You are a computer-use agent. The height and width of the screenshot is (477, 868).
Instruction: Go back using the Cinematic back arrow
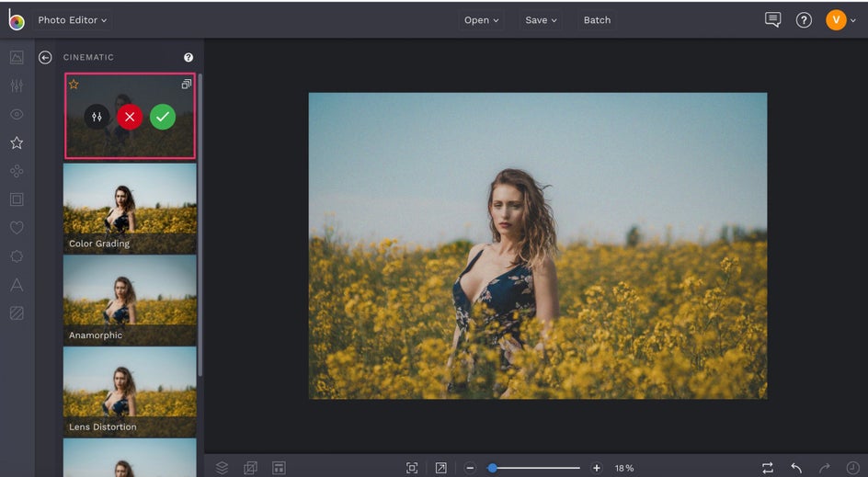coord(45,58)
